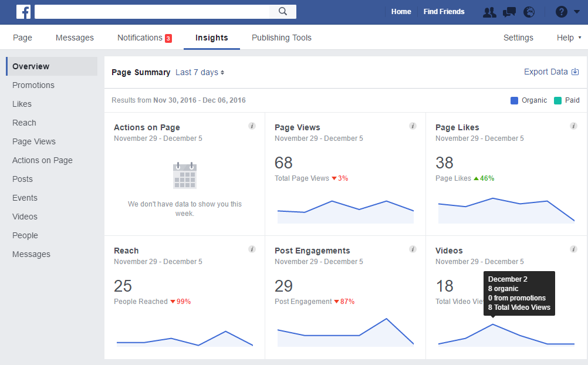Click the Videos chart peak at December 2

(x=493, y=325)
